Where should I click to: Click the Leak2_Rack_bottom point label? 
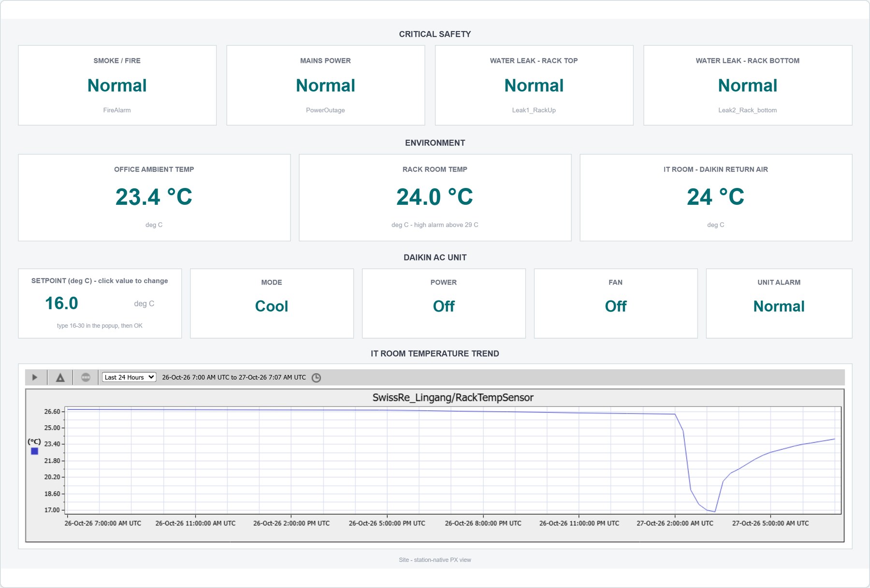748,110
